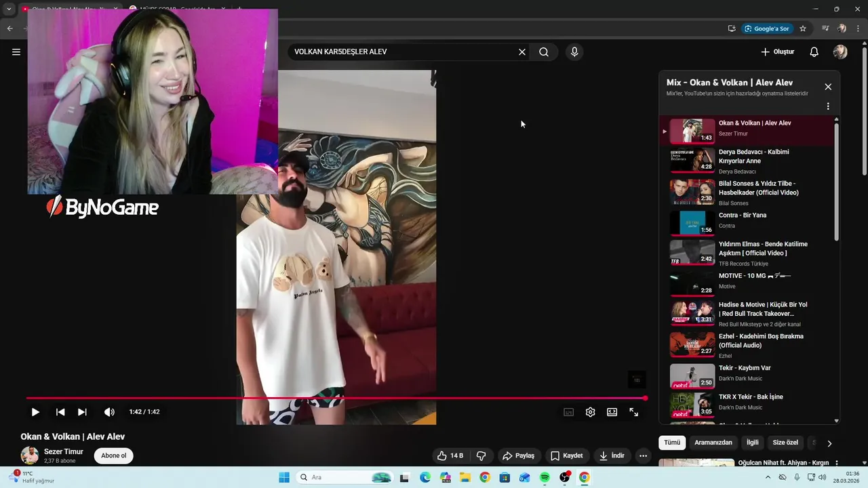Viewport: 868px width, 488px height.
Task: Open Spotify from the taskbar
Action: point(545,477)
